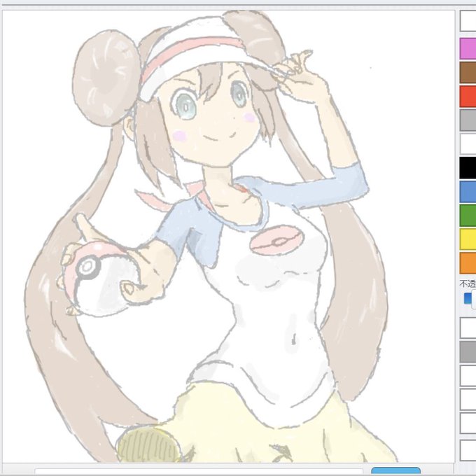
Task: Click the opacity (不透) slider handle
Action: click(473, 299)
